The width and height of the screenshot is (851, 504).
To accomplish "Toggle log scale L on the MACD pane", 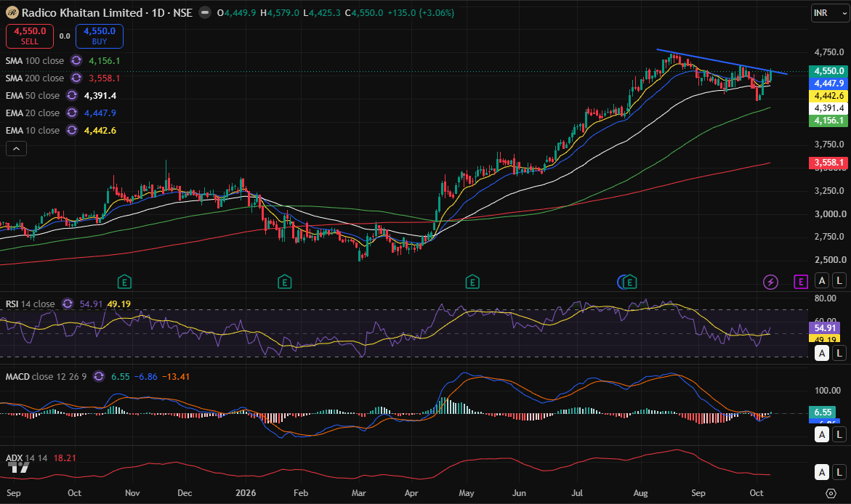I will click(839, 434).
